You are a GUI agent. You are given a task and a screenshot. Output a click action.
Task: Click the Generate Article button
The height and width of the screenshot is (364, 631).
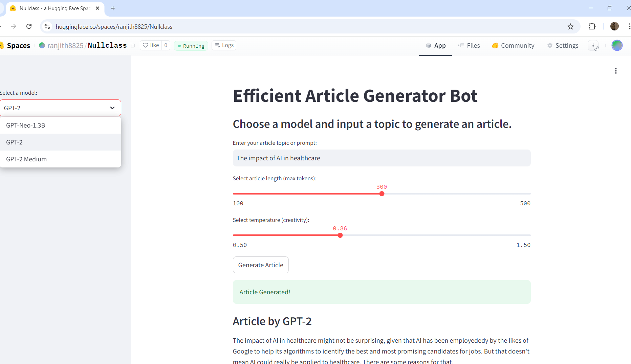click(x=261, y=265)
